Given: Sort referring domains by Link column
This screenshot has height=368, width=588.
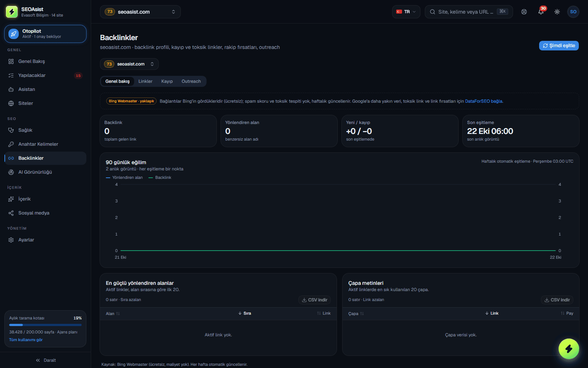Looking at the screenshot, I should [x=324, y=314].
